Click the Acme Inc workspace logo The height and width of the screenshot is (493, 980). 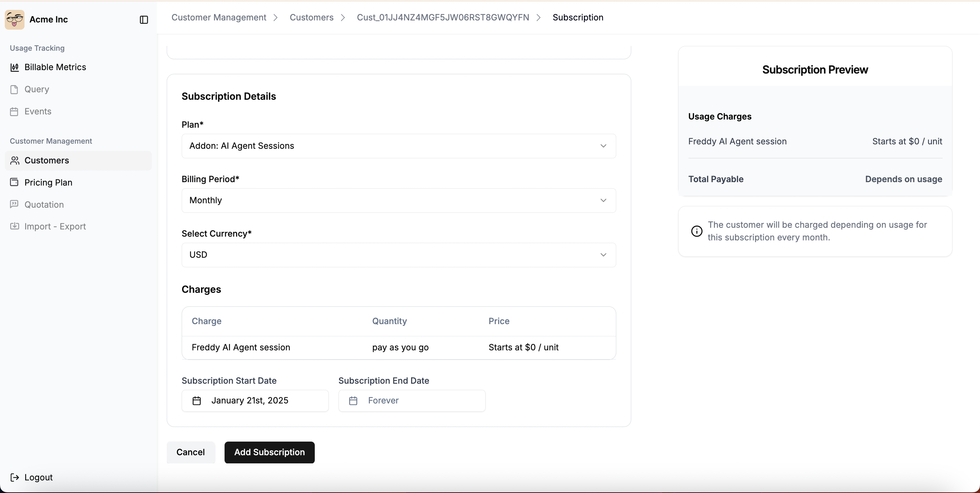pyautogui.click(x=15, y=19)
